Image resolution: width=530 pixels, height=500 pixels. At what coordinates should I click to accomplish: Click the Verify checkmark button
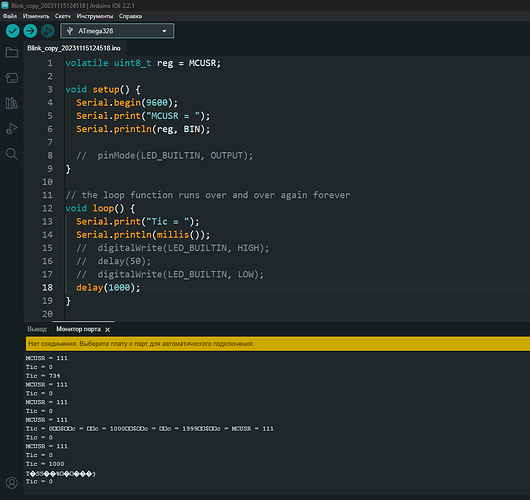tap(13, 31)
